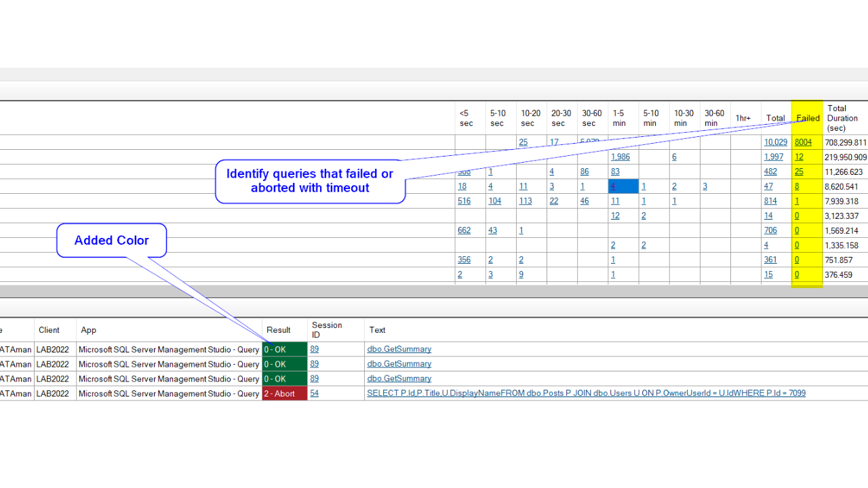Select the red 2 - Abort result cell
The image size is (868, 488).
(x=283, y=393)
